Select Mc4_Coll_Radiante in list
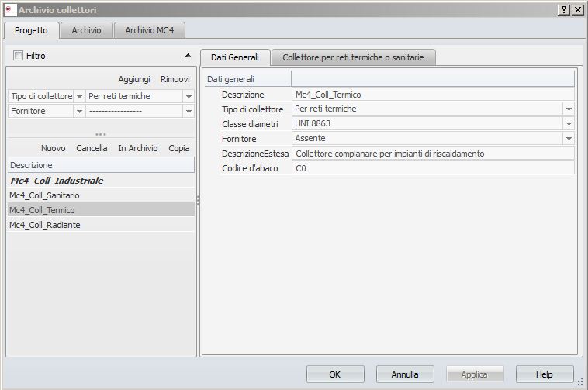This screenshot has height=390, width=588. (x=45, y=225)
